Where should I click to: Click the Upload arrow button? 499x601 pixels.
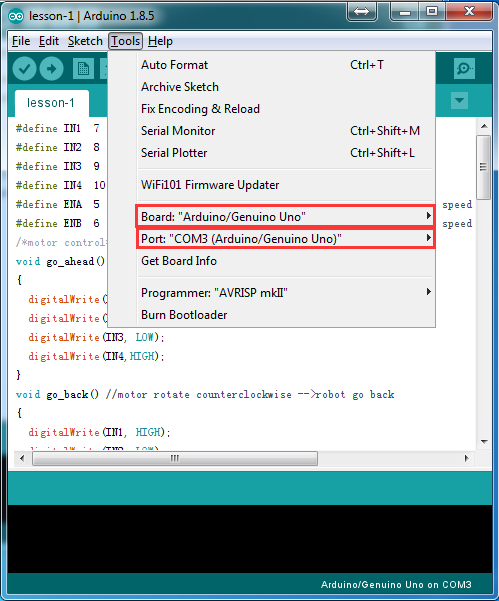tap(52, 69)
